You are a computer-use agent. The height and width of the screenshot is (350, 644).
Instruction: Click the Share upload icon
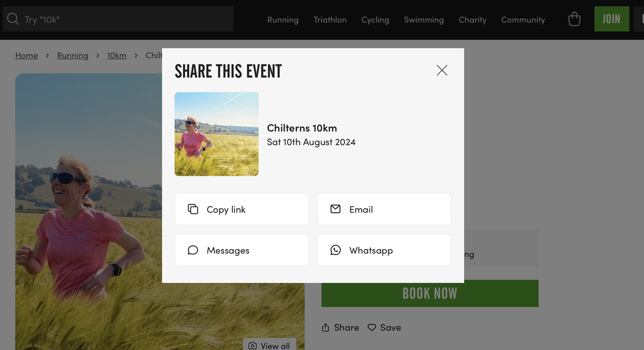click(325, 327)
